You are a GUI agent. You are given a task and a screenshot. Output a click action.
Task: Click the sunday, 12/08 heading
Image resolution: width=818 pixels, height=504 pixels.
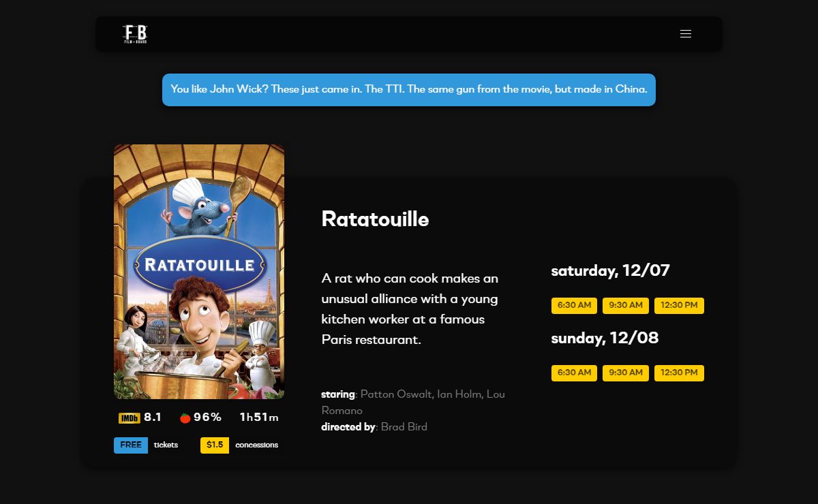click(x=605, y=338)
